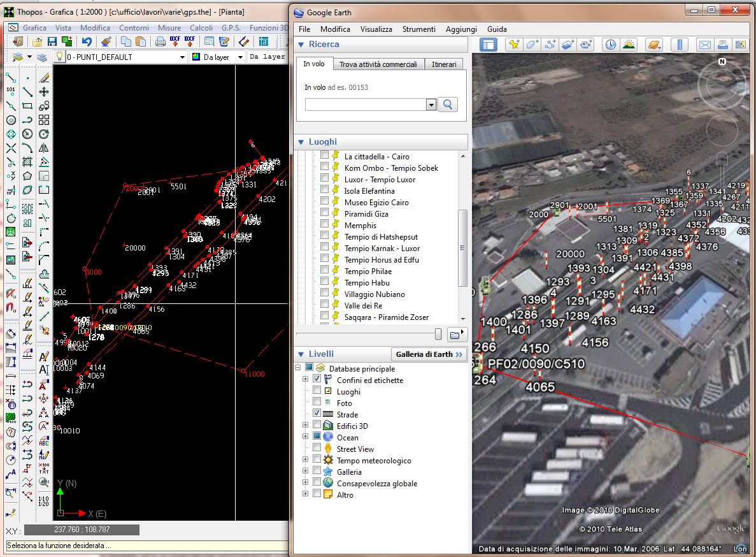Collapse the Livelli panel
The image size is (756, 557).
pos(301,354)
